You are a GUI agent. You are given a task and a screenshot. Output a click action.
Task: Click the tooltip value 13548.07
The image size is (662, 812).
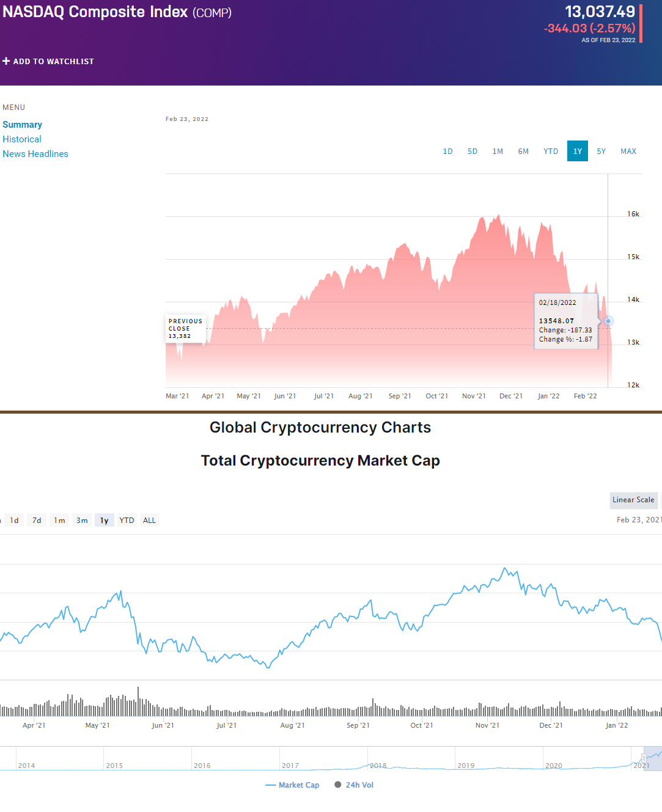tap(557, 321)
